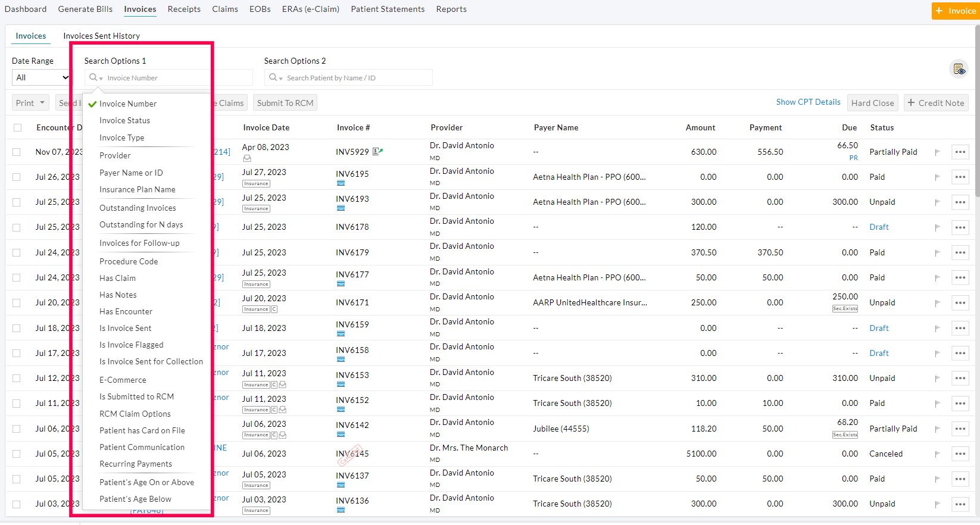
Task: Click the orange Invoice create button
Action: point(955,11)
